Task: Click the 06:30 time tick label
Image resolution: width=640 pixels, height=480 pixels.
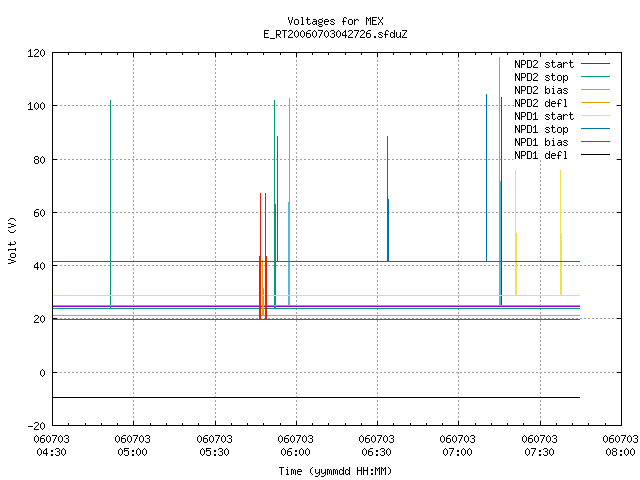Action: [376, 452]
